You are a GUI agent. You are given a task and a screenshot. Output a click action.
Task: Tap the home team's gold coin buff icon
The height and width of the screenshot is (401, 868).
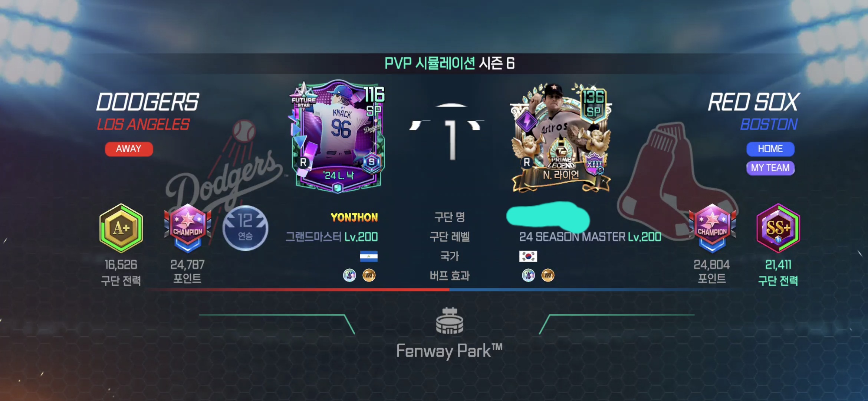(548, 276)
